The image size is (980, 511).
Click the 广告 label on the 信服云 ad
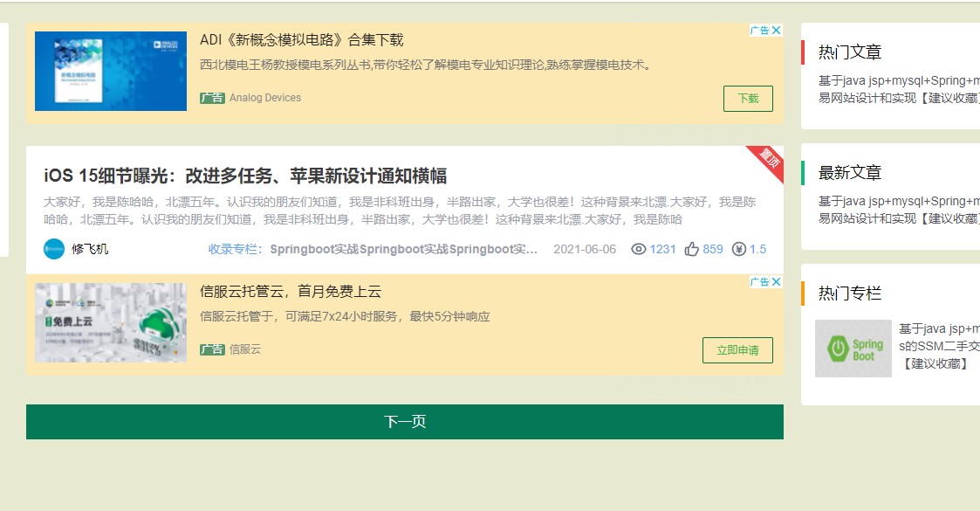pyautogui.click(x=213, y=349)
